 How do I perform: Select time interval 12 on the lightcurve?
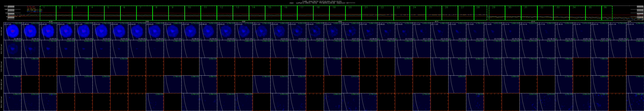[225, 13]
